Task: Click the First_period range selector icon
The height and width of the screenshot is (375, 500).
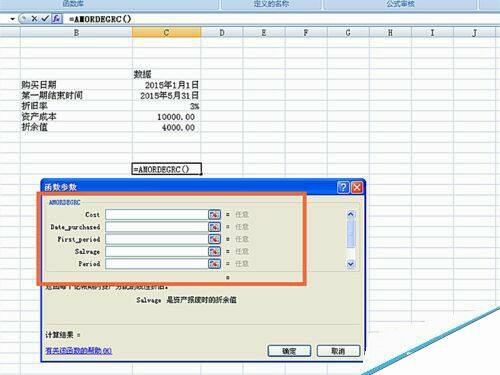Action: click(x=214, y=239)
